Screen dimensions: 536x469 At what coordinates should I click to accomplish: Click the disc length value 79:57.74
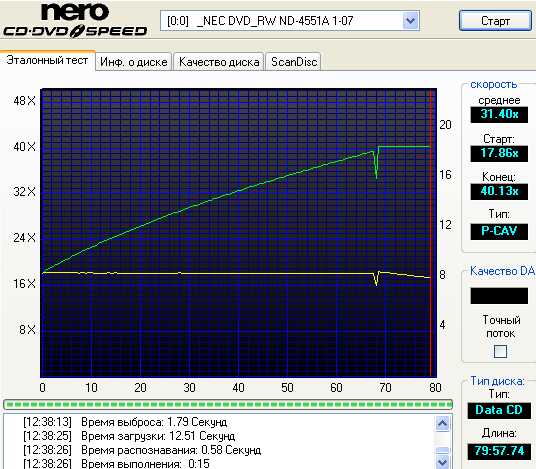point(499,451)
